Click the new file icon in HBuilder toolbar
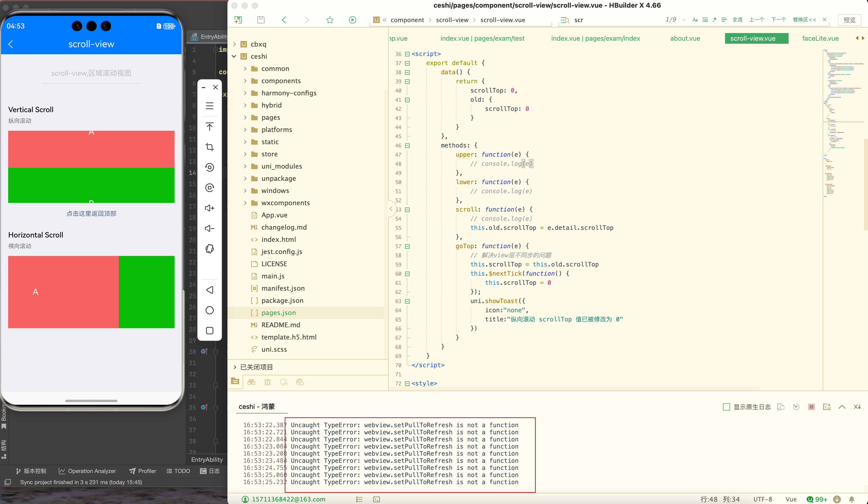868x504 pixels. click(238, 20)
